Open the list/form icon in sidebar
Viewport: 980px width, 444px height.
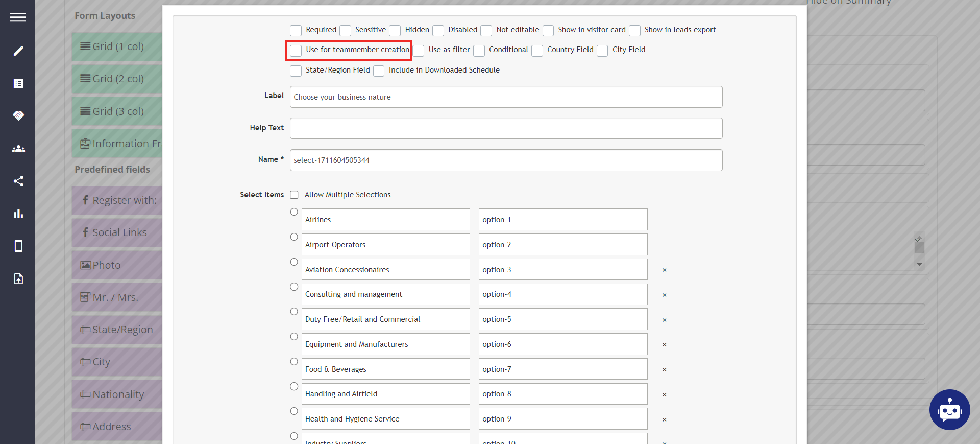[x=18, y=83]
